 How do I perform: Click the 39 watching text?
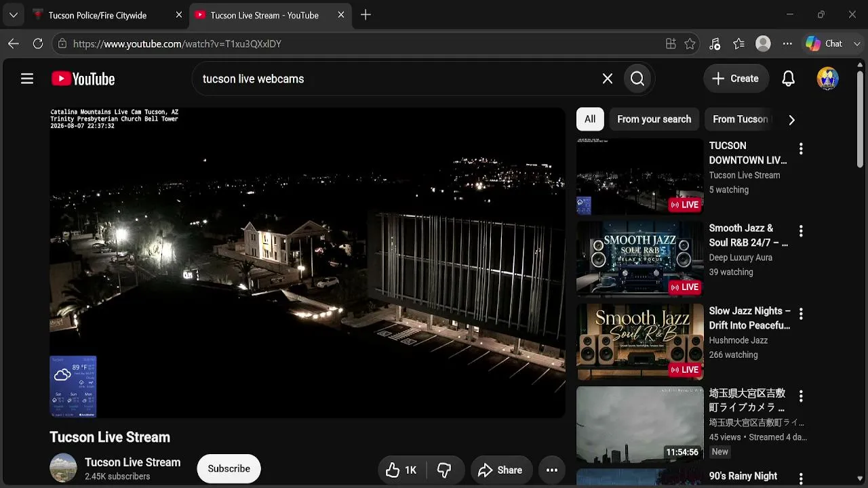(731, 272)
